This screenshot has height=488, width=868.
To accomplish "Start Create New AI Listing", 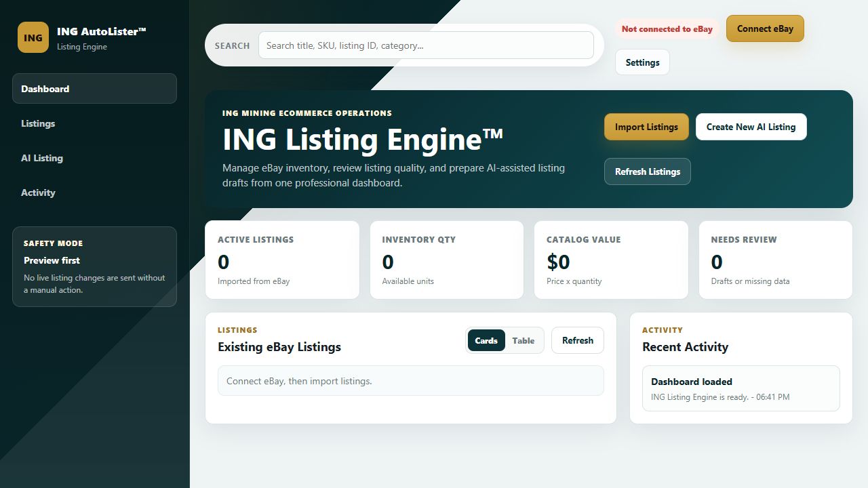I will click(x=751, y=127).
